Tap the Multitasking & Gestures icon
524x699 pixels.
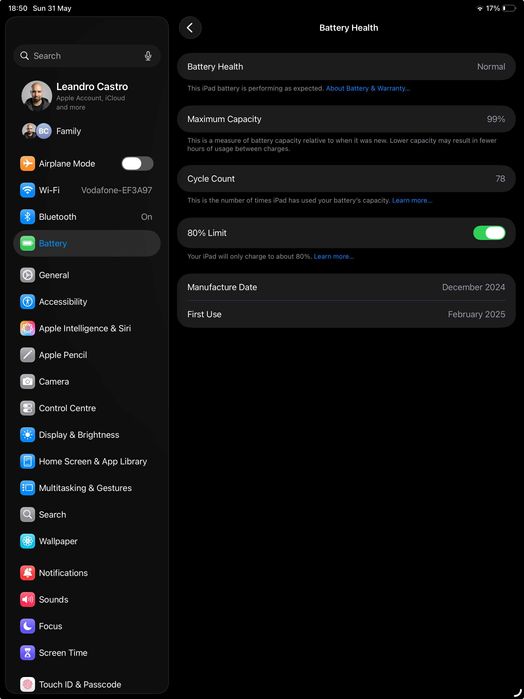[x=27, y=488]
